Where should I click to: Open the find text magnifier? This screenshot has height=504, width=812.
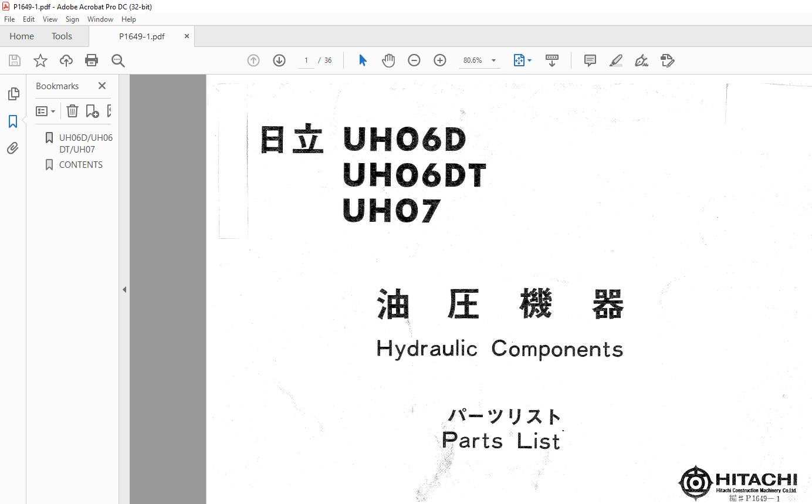pos(119,60)
